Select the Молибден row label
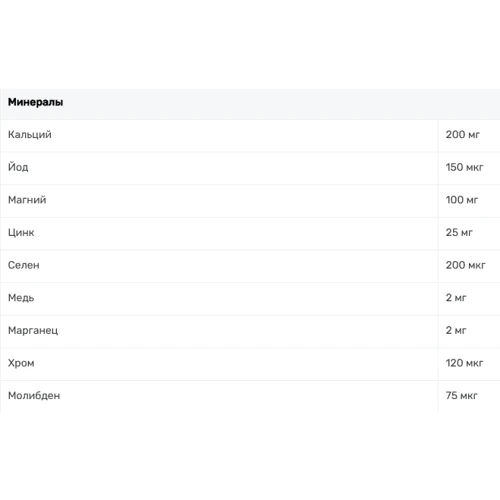 click(x=34, y=396)
